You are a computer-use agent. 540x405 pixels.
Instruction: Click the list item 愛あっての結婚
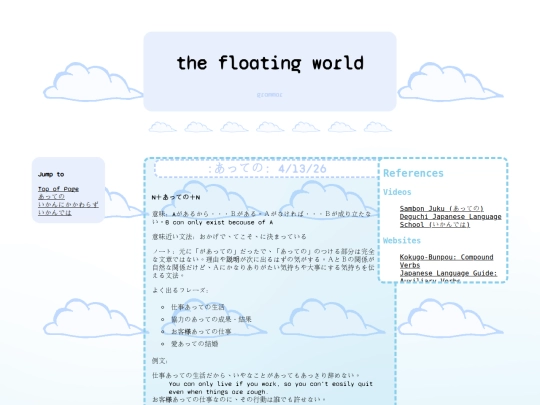click(195, 344)
